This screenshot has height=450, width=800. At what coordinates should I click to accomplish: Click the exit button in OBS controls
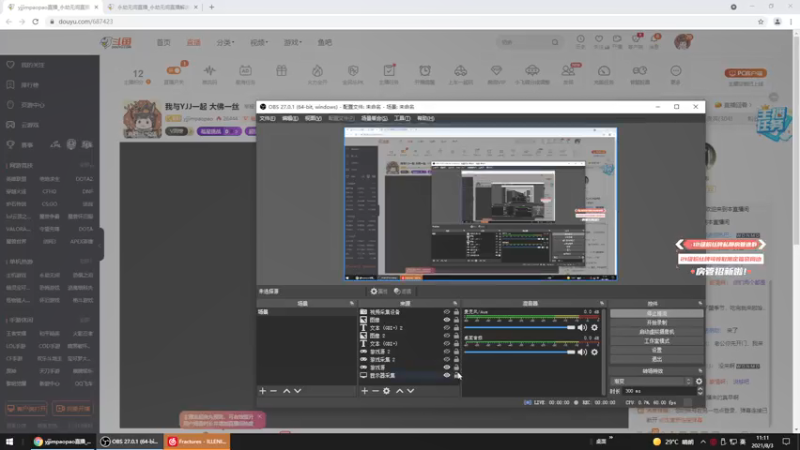point(657,359)
